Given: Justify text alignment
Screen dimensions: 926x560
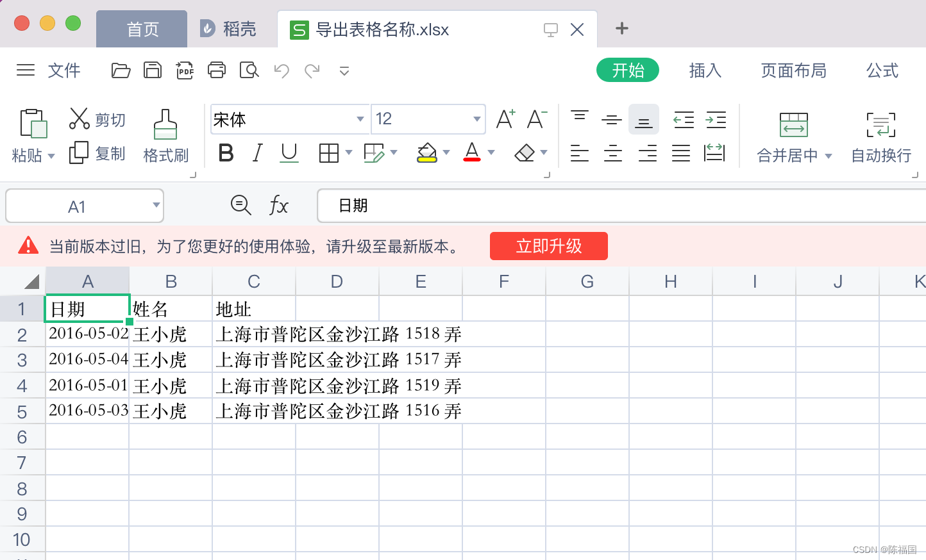Looking at the screenshot, I should tap(681, 153).
